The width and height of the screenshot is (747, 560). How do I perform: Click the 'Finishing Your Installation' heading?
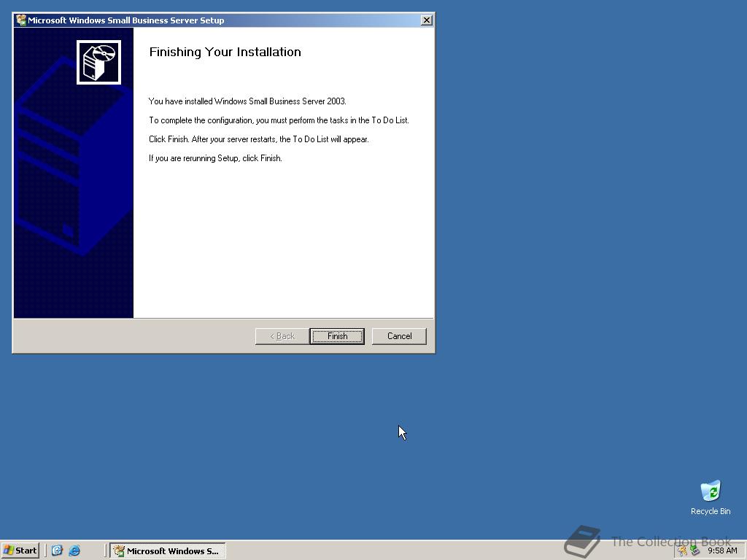[x=225, y=52]
